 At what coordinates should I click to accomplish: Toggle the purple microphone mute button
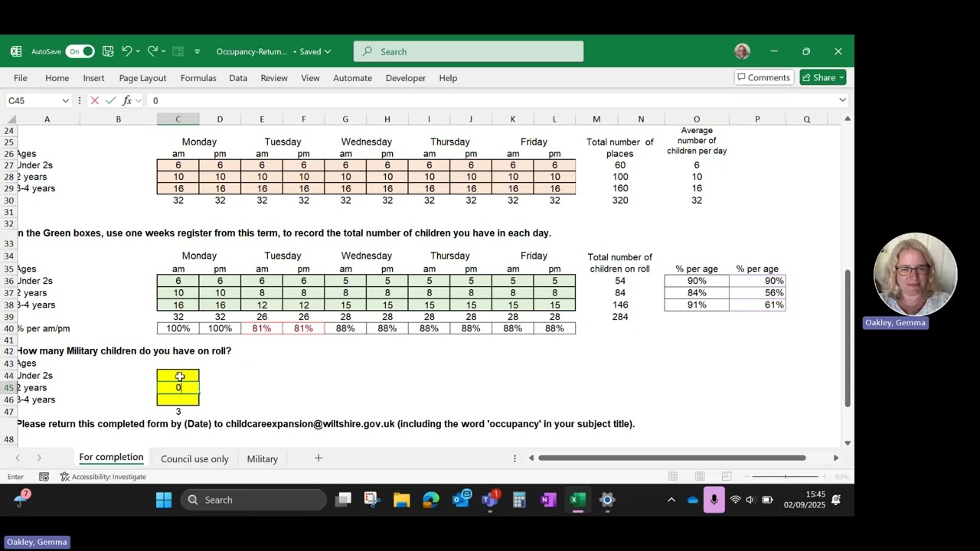click(x=714, y=500)
